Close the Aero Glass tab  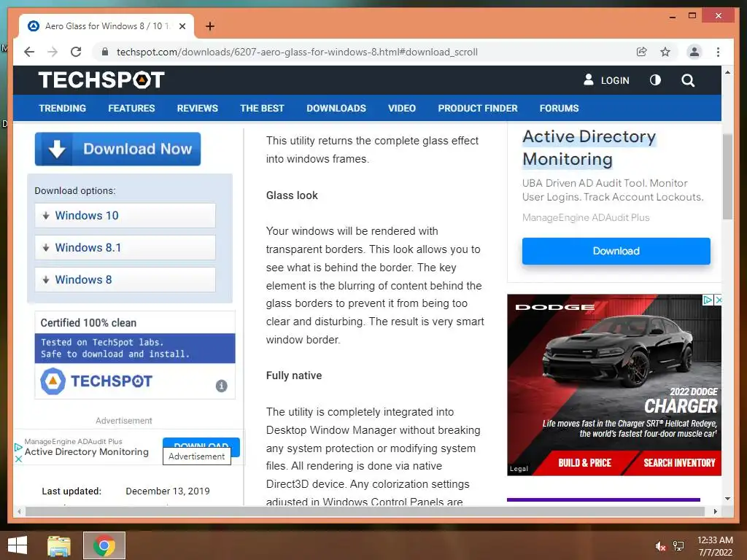182,26
